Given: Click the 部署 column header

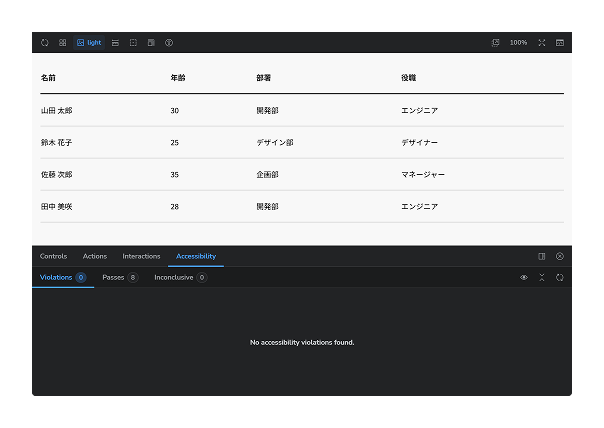Looking at the screenshot, I should (x=263, y=78).
